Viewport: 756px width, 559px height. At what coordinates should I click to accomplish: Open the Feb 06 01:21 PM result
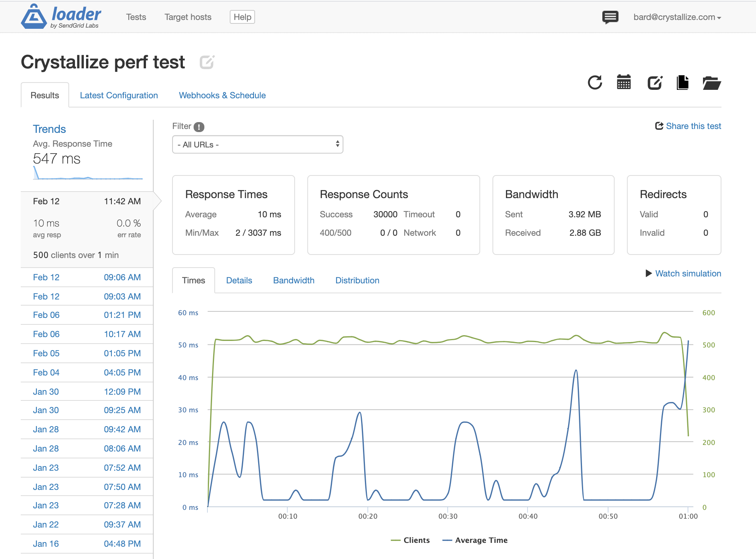[87, 315]
